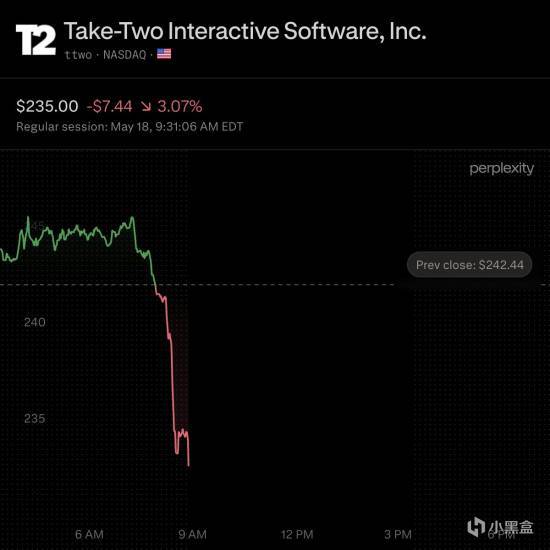
Task: Click the down-right arrow beside 3.07%
Action: coord(146,106)
